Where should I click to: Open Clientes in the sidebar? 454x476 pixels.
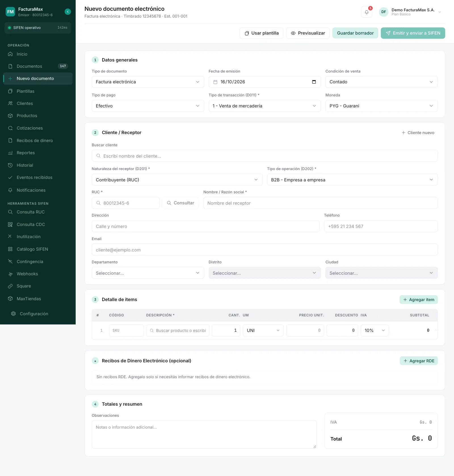(x=38, y=103)
